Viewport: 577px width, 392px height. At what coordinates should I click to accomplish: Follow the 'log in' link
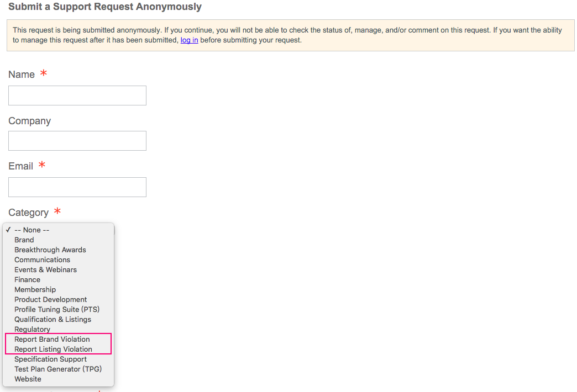(189, 40)
